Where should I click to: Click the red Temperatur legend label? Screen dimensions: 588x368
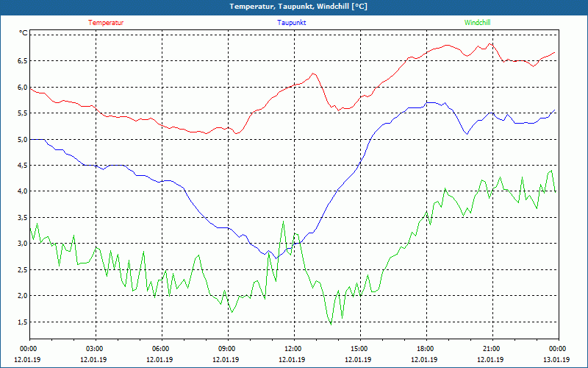pos(106,23)
